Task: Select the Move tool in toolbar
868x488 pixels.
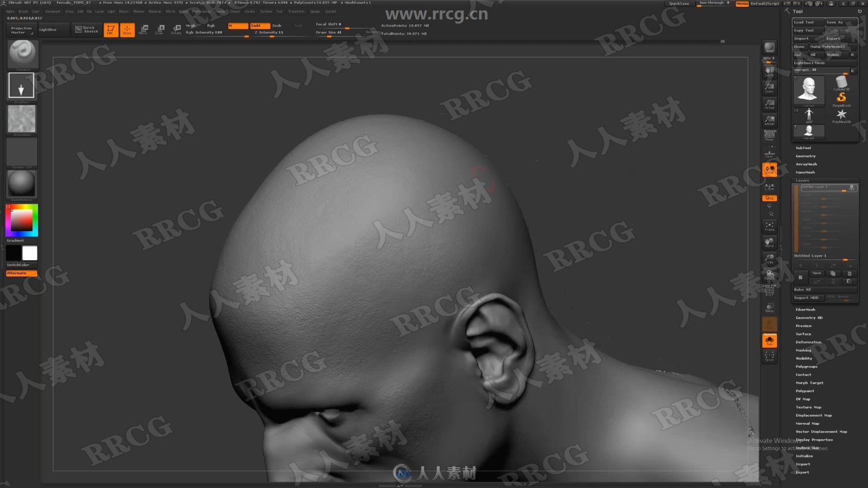Action: [x=144, y=29]
